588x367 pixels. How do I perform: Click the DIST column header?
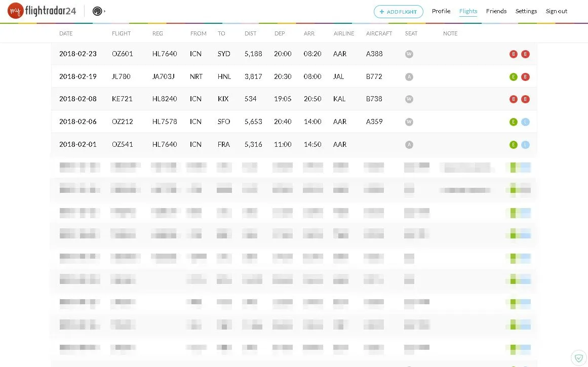point(250,33)
